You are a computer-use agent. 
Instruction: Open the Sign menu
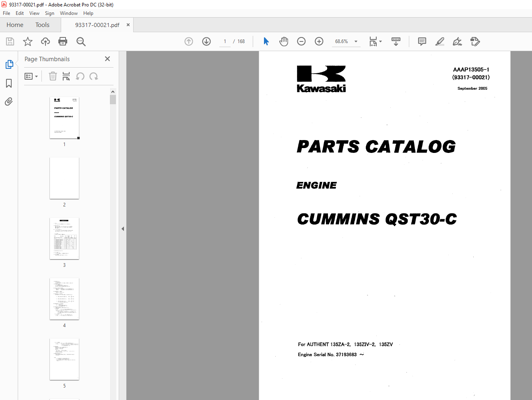point(49,13)
